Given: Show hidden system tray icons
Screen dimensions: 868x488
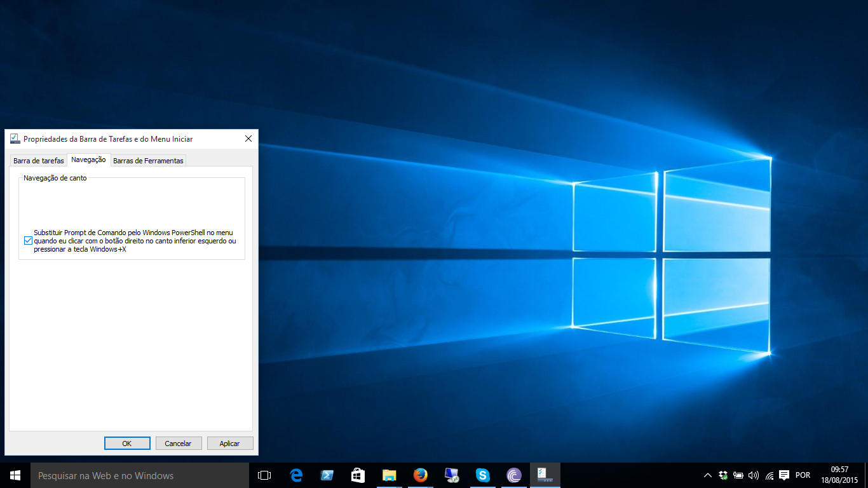Looking at the screenshot, I should click(708, 475).
